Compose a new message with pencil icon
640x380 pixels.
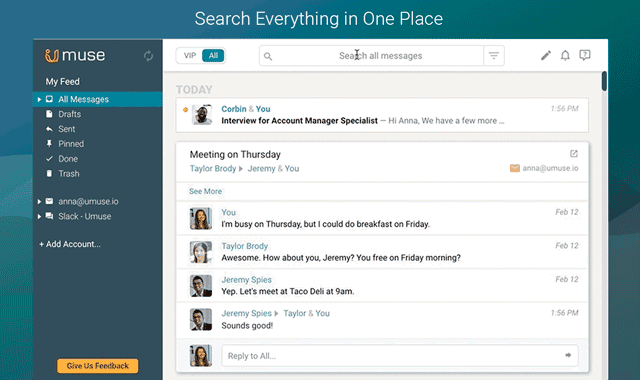(546, 55)
